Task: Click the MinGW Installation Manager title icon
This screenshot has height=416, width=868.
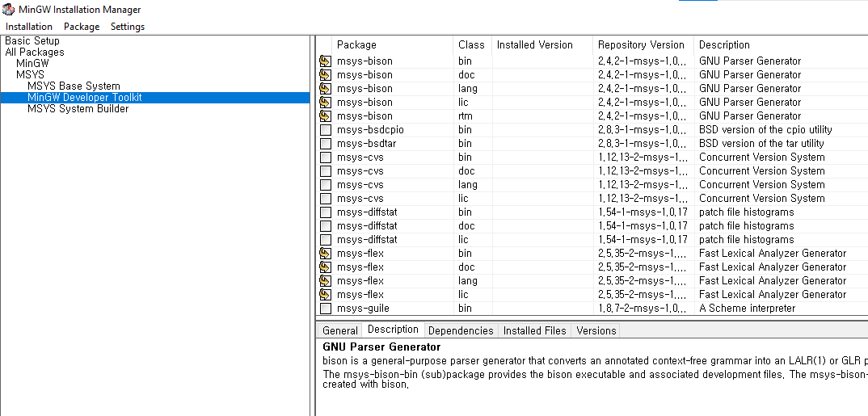Action: coord(9,10)
